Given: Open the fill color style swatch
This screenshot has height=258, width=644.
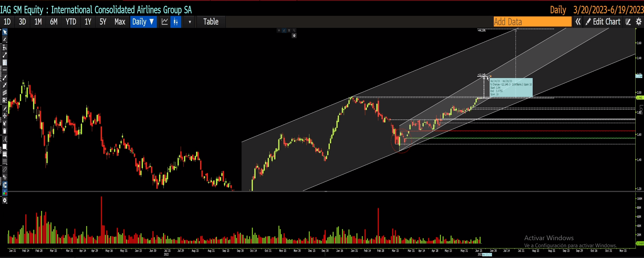Looking at the screenshot, I should click(x=5, y=147).
